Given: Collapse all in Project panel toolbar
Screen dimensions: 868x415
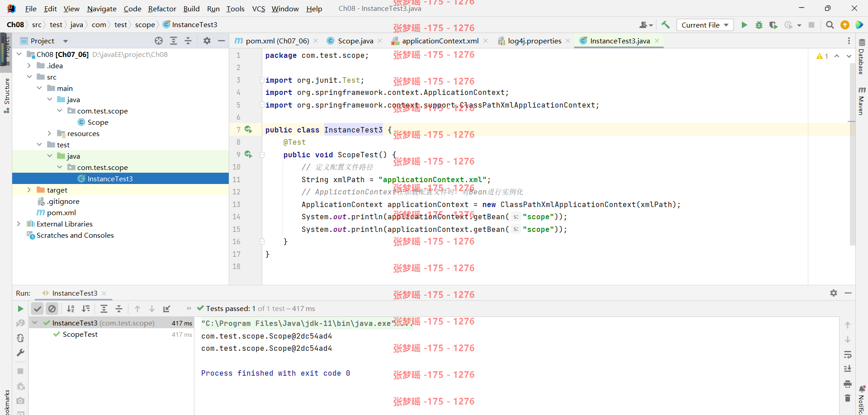Looking at the screenshot, I should coord(188,41).
